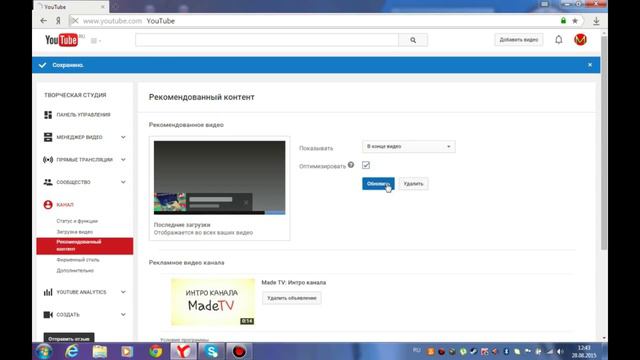The image size is (640, 360).
Task: Open Дополнительно sub-item
Action: (x=75, y=270)
